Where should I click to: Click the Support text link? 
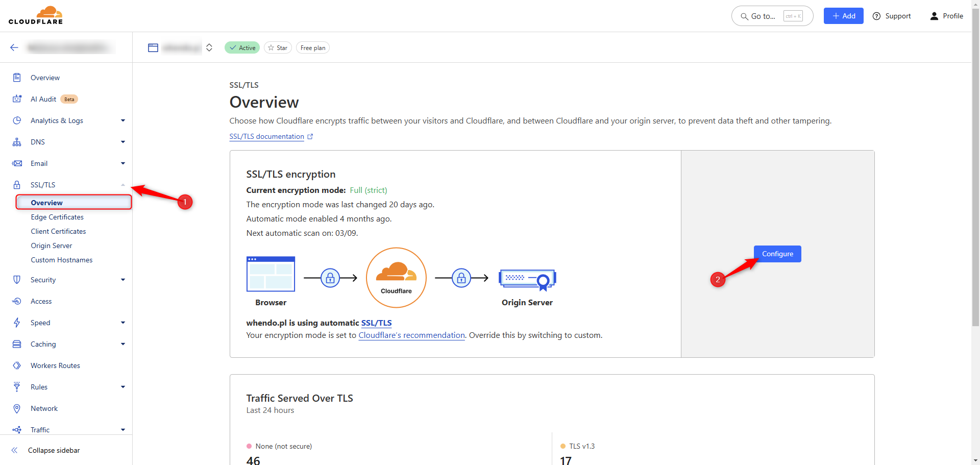coord(898,16)
